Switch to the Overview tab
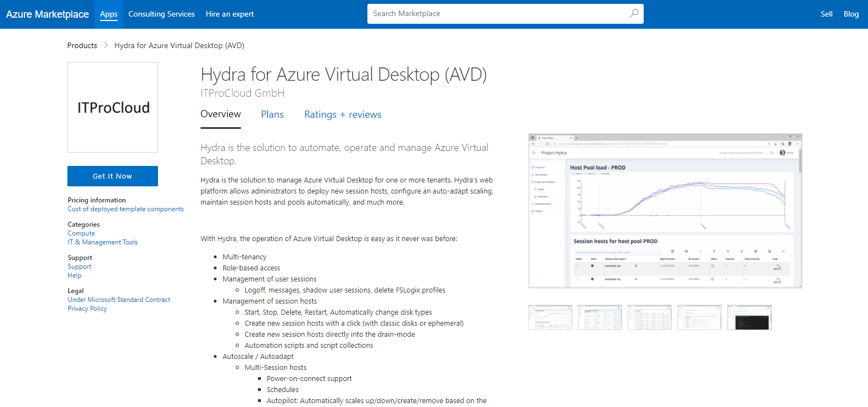 pyautogui.click(x=220, y=114)
